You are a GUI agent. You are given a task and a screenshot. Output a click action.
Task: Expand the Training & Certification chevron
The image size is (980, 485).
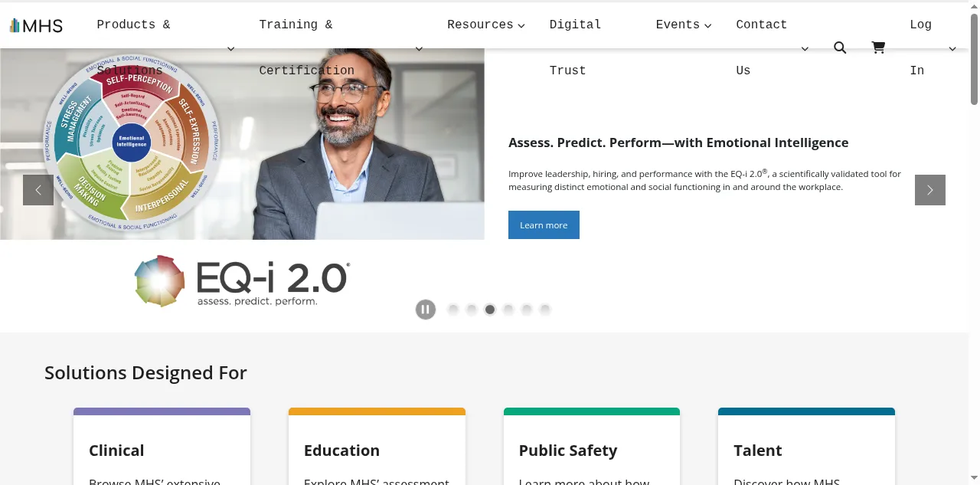[419, 49]
